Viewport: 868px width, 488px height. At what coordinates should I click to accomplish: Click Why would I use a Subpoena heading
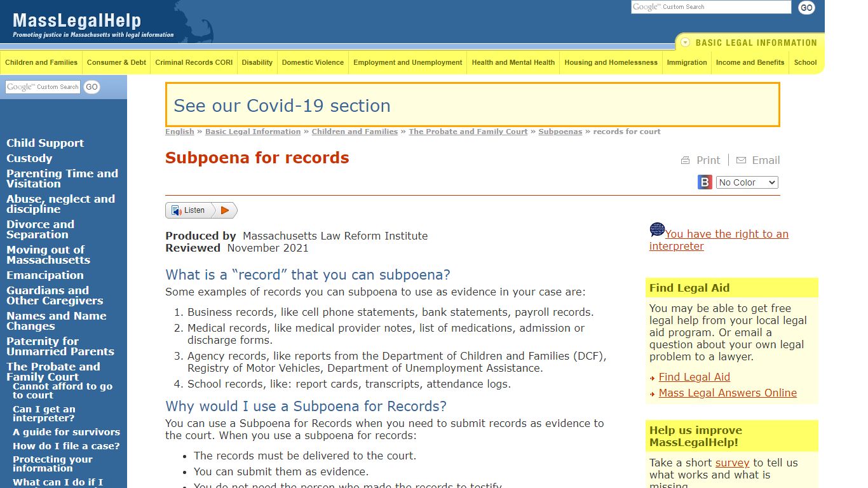(x=306, y=407)
